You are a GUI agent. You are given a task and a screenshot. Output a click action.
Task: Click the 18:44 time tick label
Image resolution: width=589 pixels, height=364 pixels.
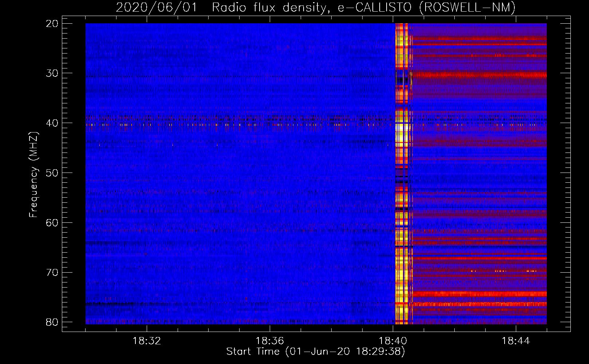(x=516, y=341)
